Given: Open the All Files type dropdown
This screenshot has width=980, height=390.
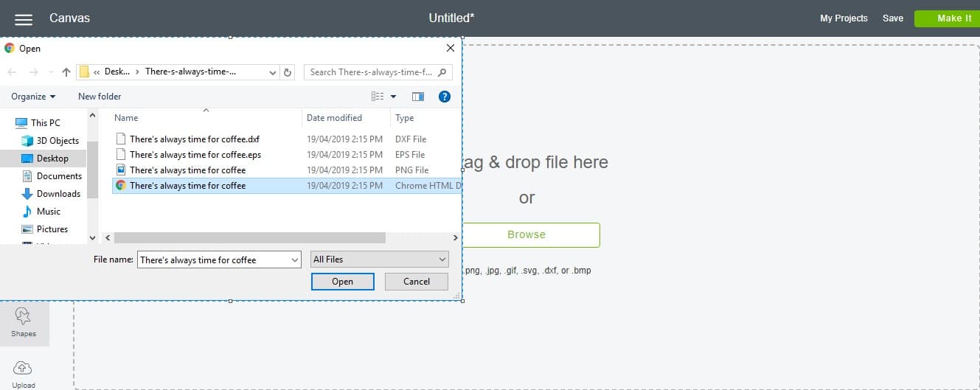Looking at the screenshot, I should pyautogui.click(x=380, y=260).
